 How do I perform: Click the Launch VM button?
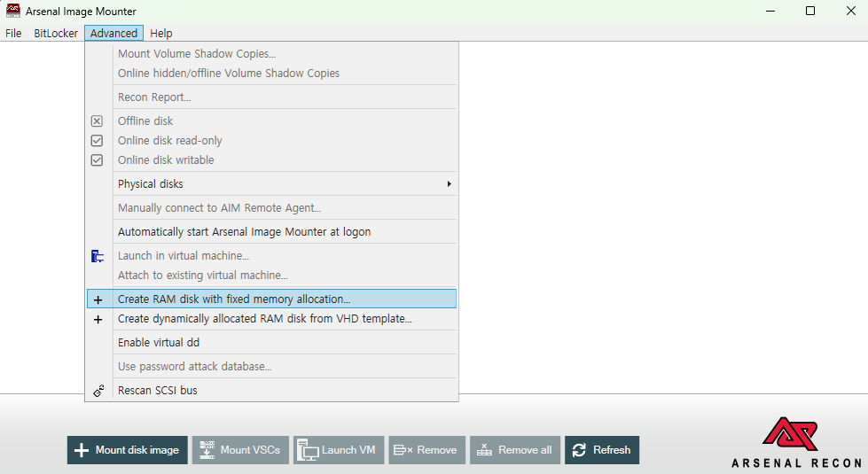pyautogui.click(x=338, y=450)
